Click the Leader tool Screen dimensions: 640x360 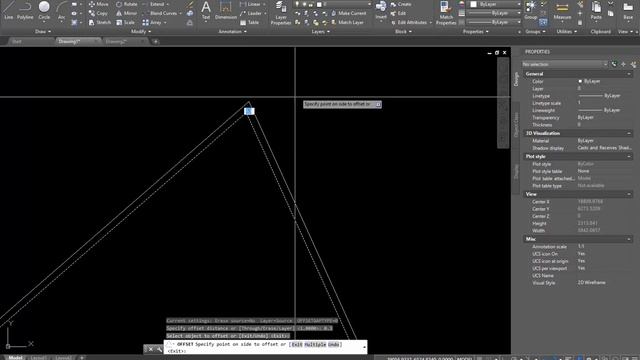(251, 13)
